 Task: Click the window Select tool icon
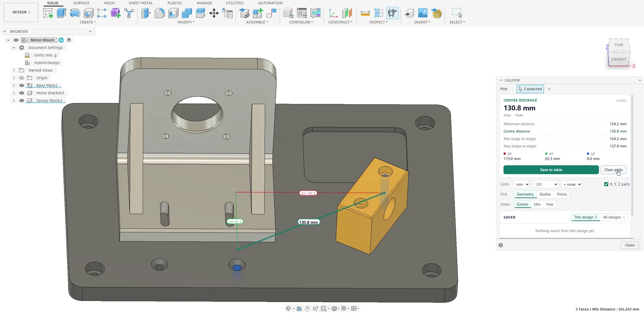pos(457,13)
